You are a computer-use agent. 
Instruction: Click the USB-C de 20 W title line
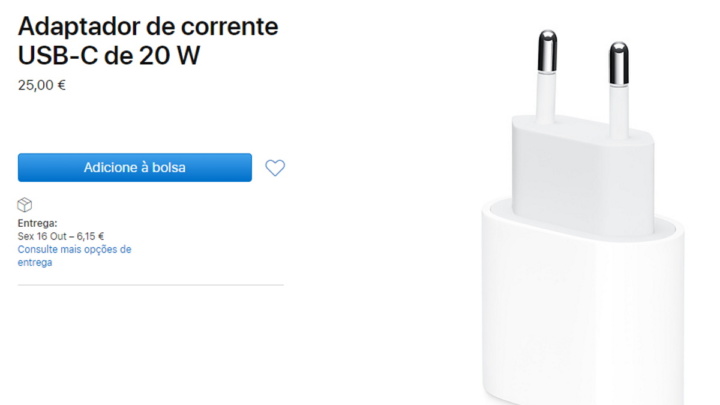[109, 56]
